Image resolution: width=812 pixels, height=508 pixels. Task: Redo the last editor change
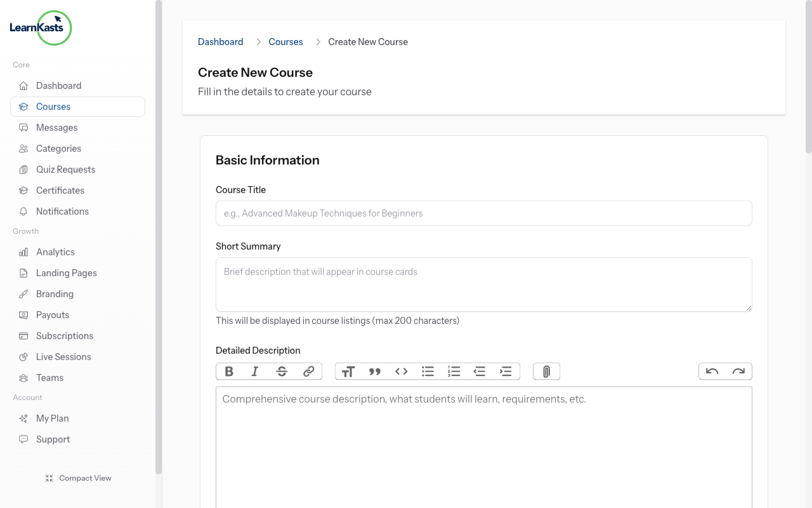(x=738, y=371)
